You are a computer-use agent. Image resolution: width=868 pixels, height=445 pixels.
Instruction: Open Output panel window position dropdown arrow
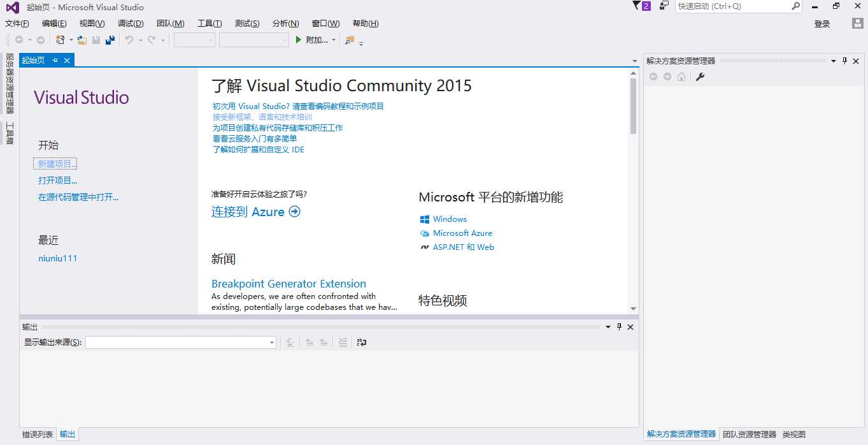point(608,326)
